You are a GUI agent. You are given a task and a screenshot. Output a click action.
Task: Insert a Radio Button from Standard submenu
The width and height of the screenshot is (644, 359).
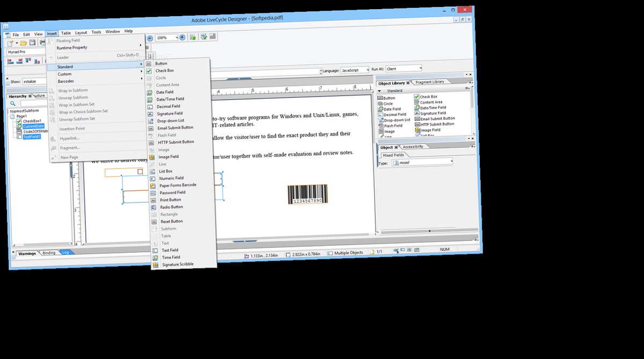pos(172,207)
